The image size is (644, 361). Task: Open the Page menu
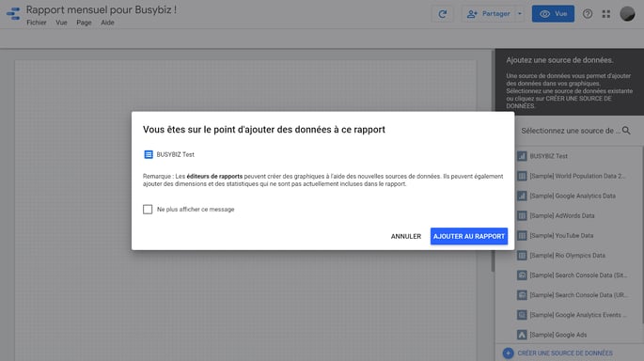click(x=84, y=23)
